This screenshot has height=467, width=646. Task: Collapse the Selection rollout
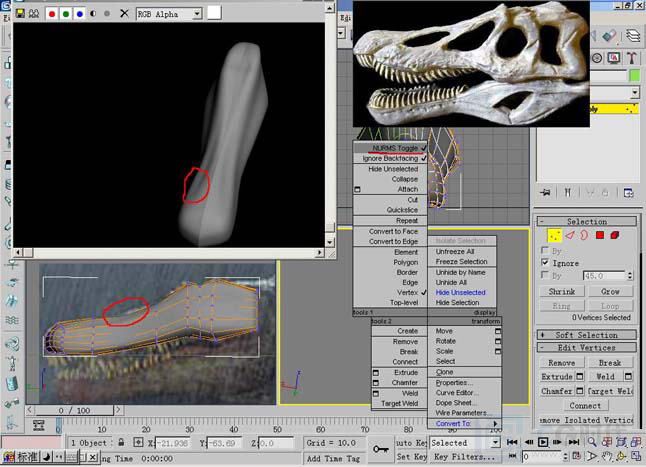point(587,222)
